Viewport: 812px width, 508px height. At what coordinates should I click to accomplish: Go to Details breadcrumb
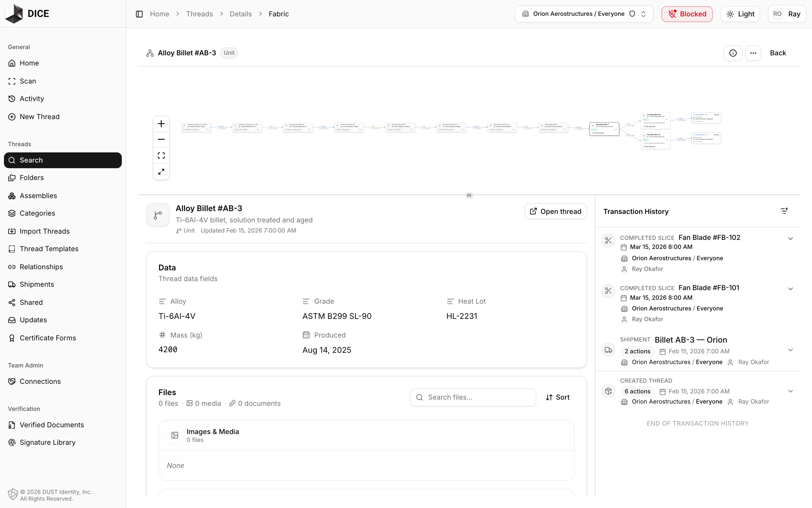click(x=240, y=14)
